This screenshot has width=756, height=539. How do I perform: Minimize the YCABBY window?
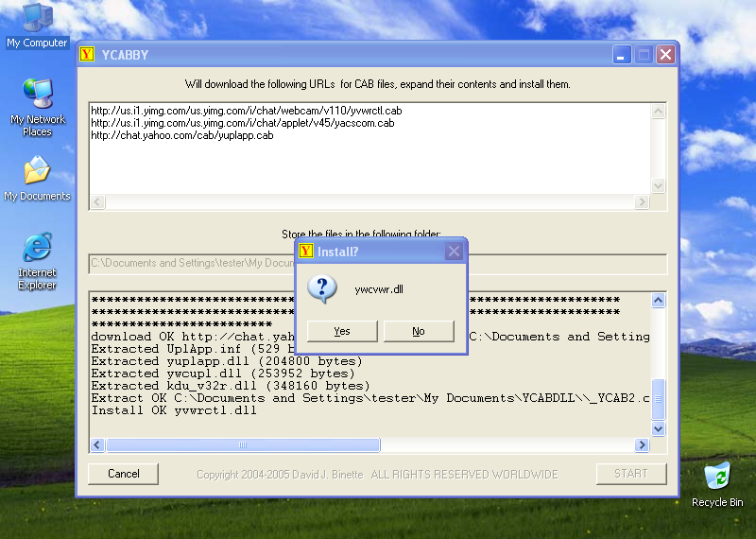click(622, 55)
